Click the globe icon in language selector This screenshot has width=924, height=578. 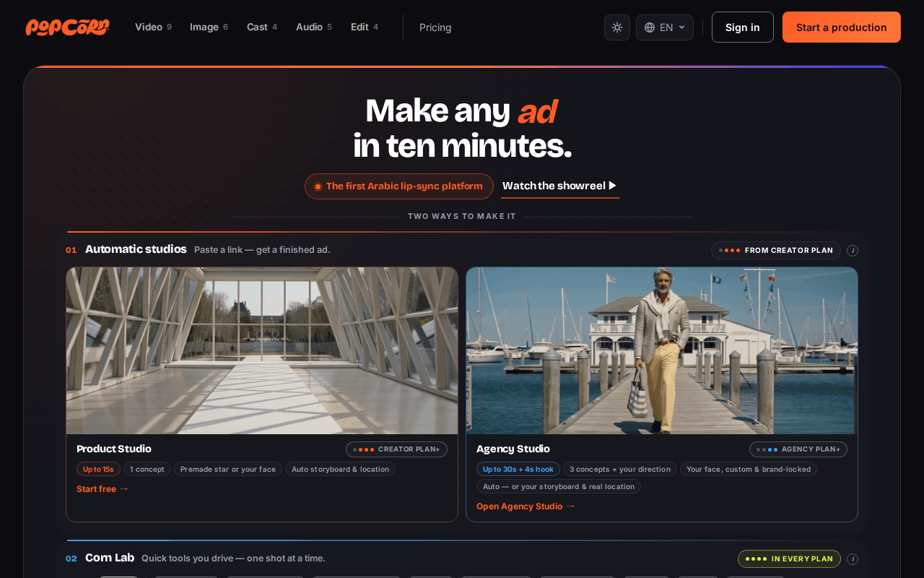650,27
